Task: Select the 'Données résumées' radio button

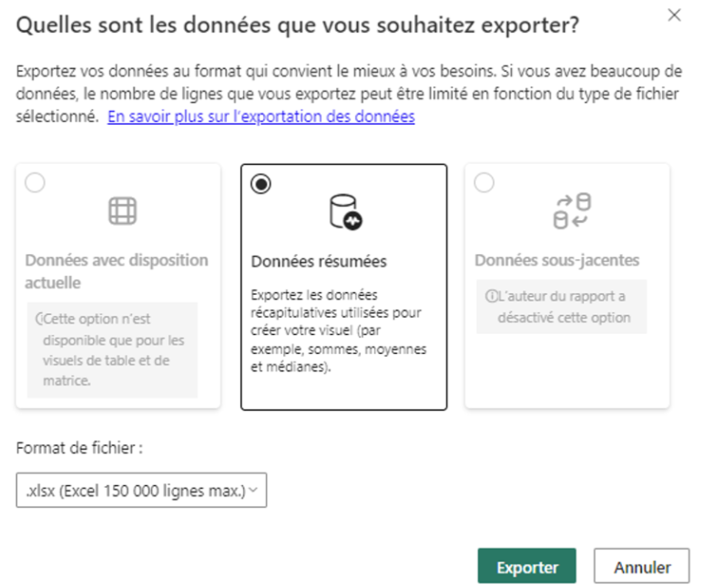Action: click(261, 184)
